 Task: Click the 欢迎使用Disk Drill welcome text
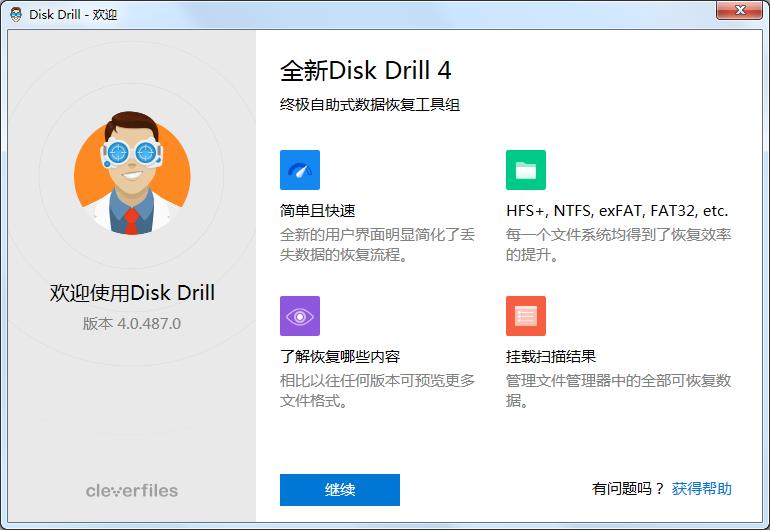(x=132, y=293)
